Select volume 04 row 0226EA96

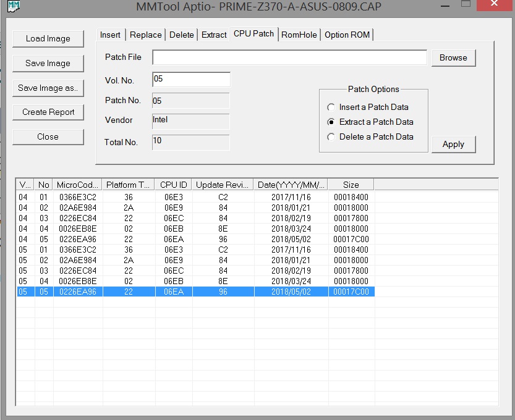tap(195, 239)
